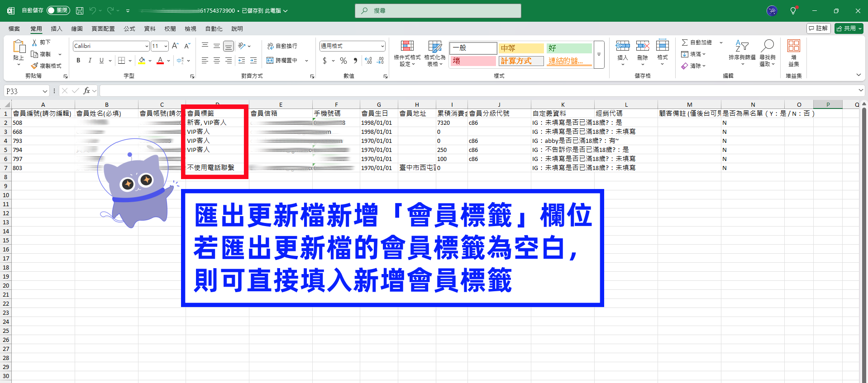Toggle Italic formatting

tap(90, 60)
